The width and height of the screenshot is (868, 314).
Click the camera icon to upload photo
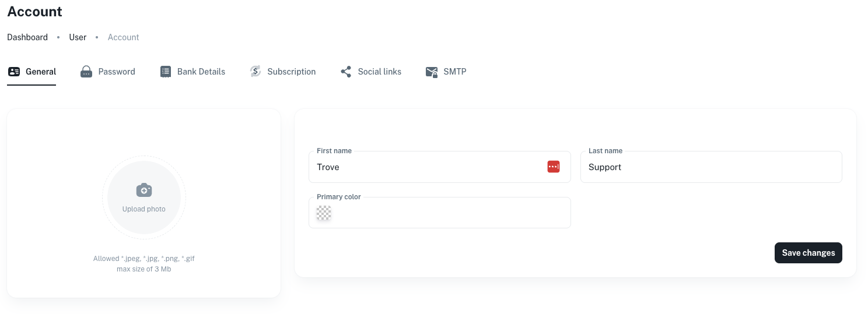click(x=144, y=190)
